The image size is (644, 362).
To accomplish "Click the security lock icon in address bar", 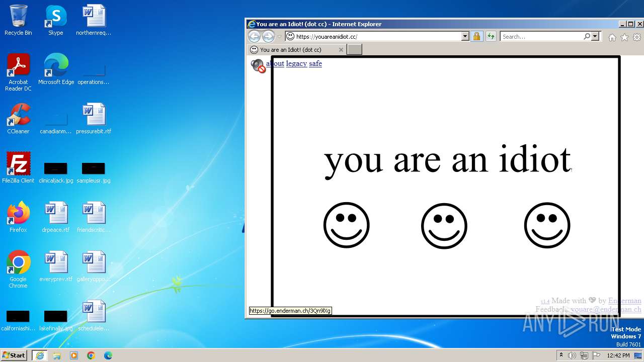I will coord(476,36).
